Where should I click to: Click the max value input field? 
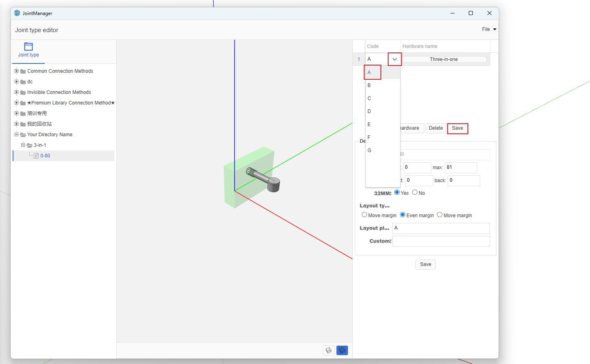(460, 168)
